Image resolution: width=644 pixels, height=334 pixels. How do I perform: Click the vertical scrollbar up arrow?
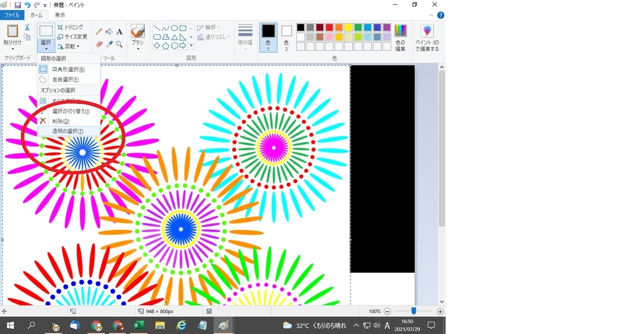click(442, 67)
